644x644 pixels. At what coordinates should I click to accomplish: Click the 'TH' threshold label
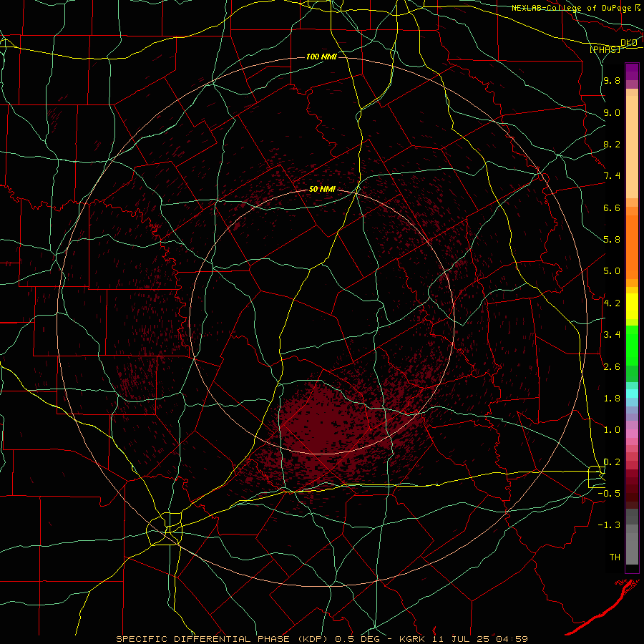click(x=615, y=557)
